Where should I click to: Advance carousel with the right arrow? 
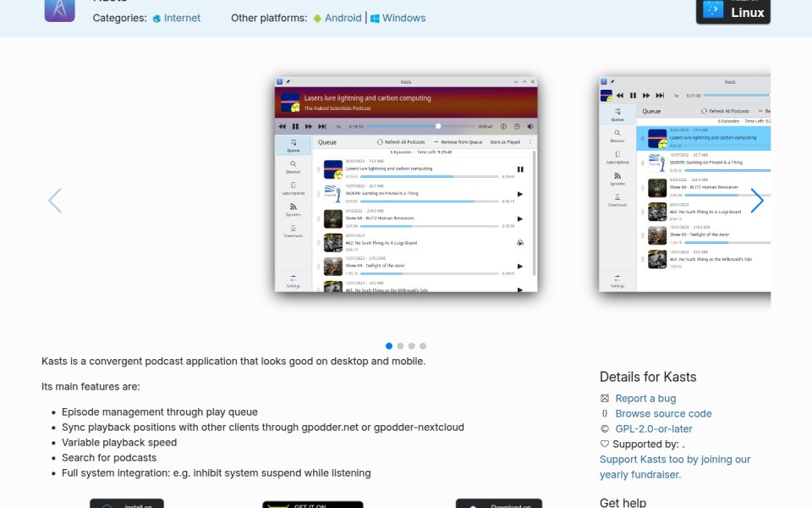coord(757,201)
